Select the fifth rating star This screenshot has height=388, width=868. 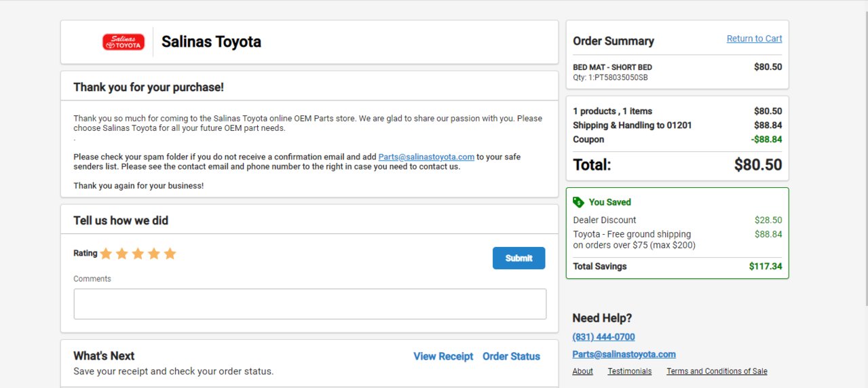170,254
